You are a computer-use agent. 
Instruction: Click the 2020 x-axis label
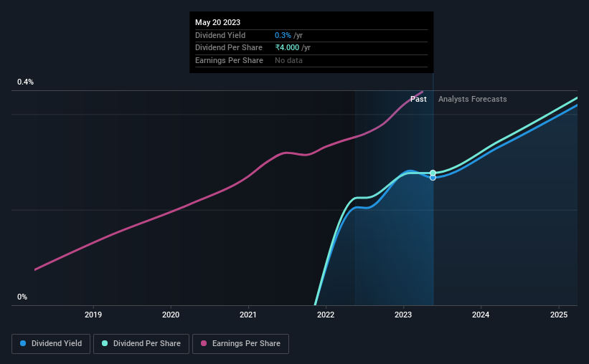171,315
